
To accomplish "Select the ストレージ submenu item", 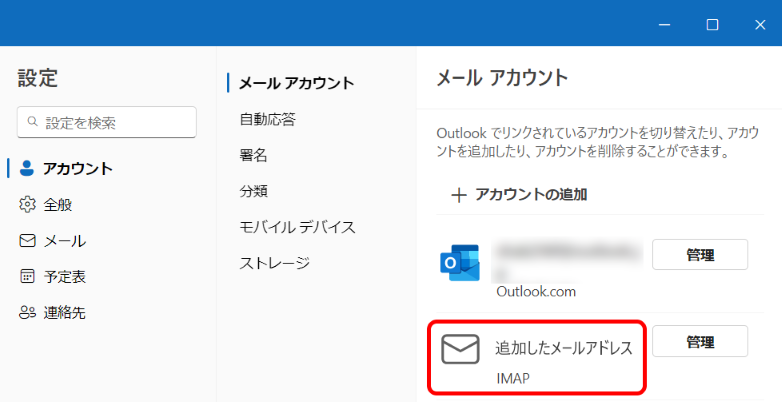I will [x=275, y=263].
